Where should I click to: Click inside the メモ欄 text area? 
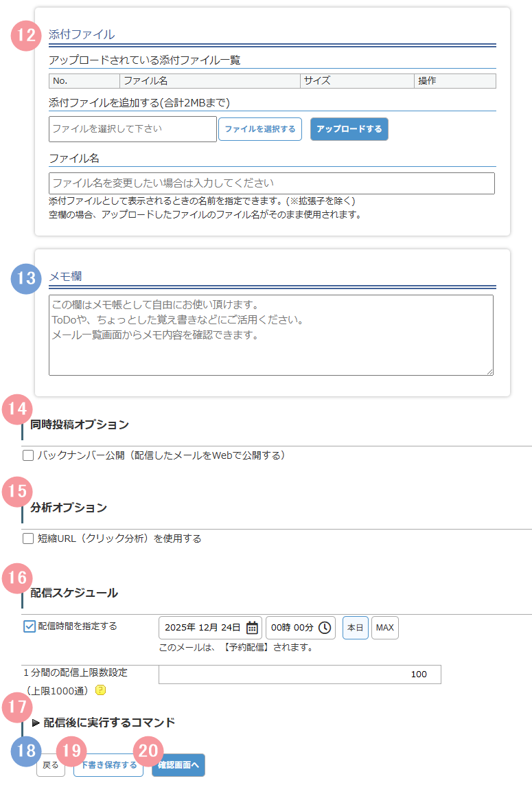[x=270, y=335]
